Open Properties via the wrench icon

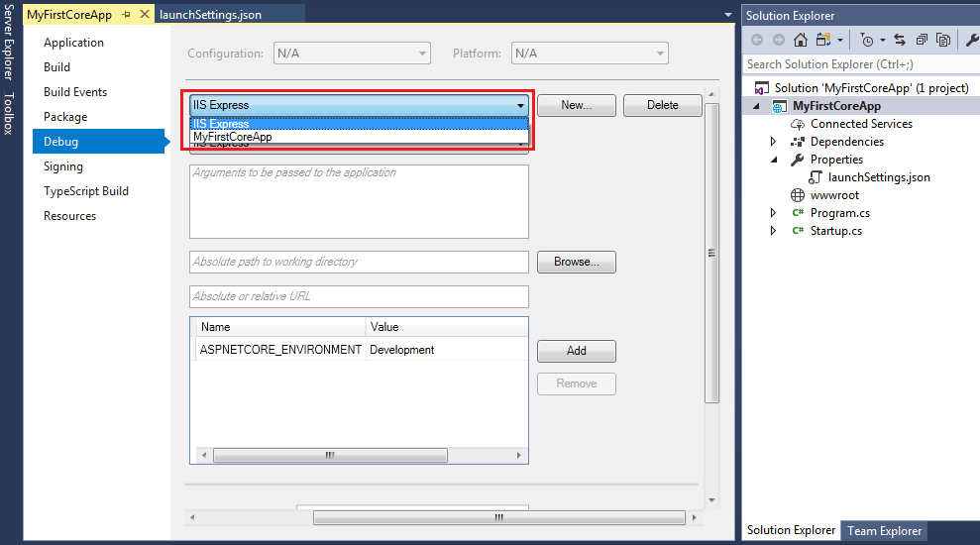pos(972,40)
